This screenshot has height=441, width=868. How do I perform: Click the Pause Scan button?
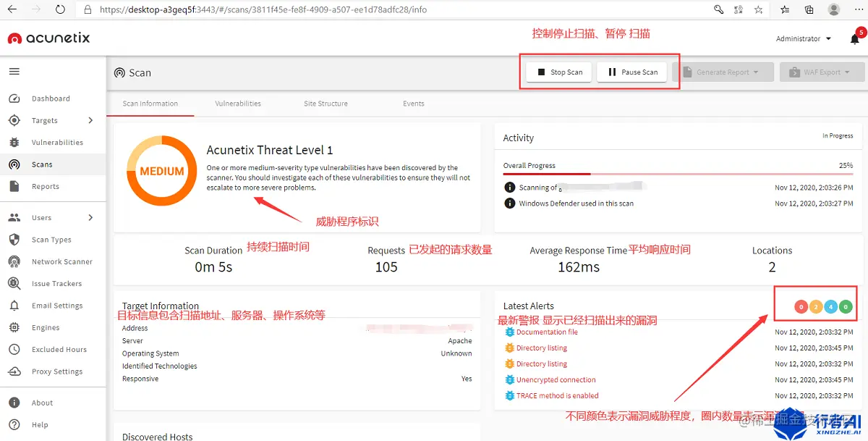tap(632, 72)
